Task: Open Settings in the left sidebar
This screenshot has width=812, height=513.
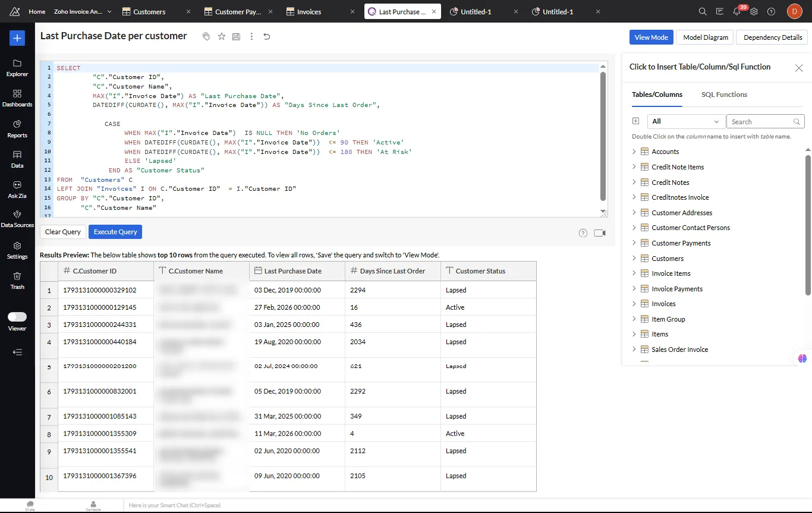Action: click(x=17, y=250)
